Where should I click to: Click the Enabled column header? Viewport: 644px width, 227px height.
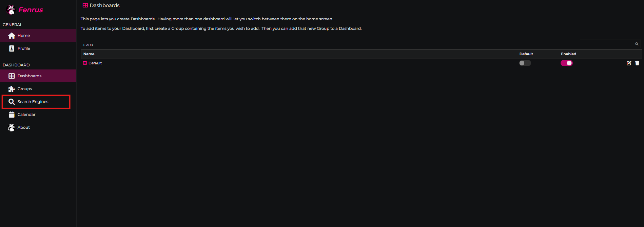568,54
